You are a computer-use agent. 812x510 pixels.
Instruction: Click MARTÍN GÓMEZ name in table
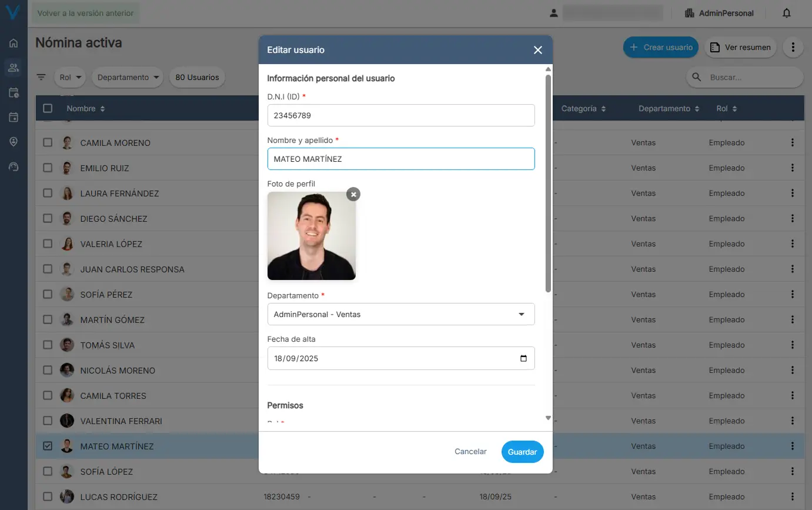click(x=112, y=320)
